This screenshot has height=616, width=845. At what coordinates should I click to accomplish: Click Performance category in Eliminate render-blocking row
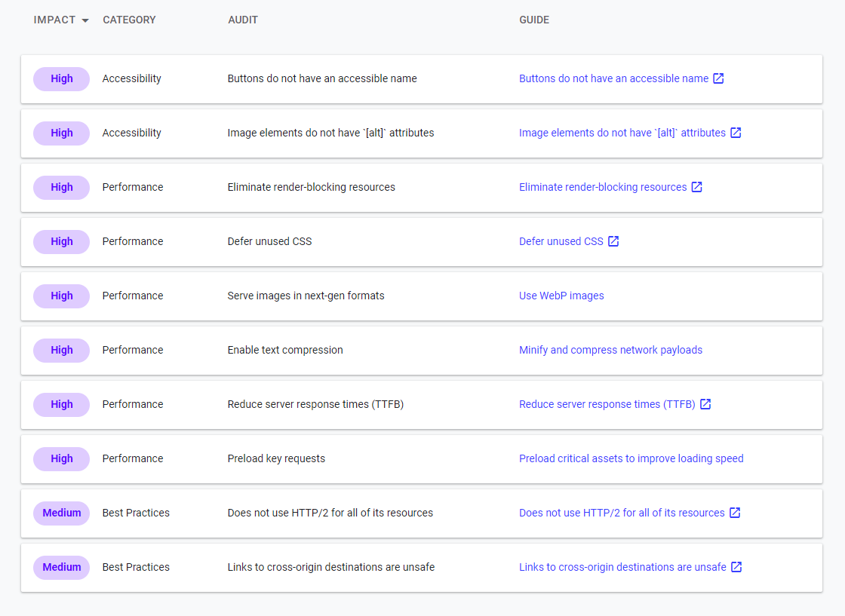tap(133, 187)
